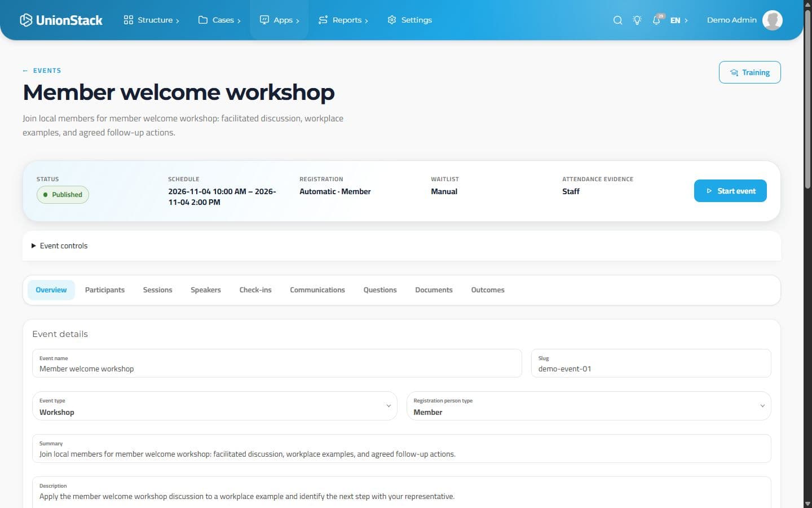812x508 pixels.
Task: Click the Settings gear icon
Action: (392, 20)
